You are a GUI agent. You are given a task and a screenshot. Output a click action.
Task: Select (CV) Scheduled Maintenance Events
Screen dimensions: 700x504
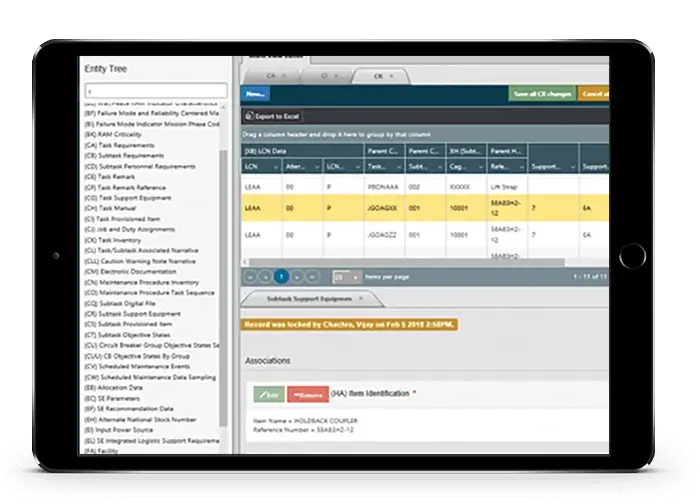(x=137, y=367)
